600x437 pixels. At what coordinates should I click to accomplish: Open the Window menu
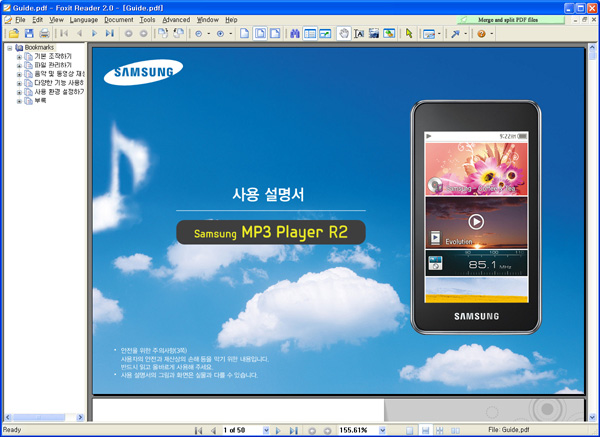pyautogui.click(x=207, y=20)
